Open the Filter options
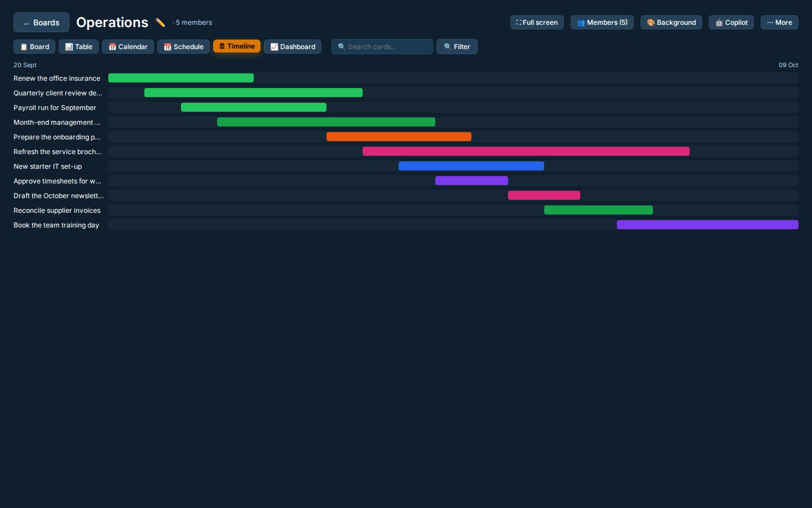 (457, 47)
